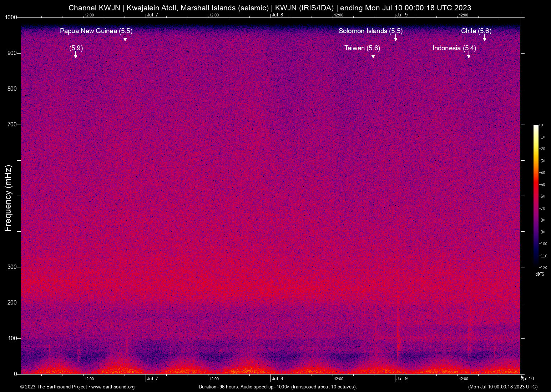This screenshot has width=551, height=392.
Task: Select the Papua New Guinea (5.5) event label
Action: coord(96,31)
